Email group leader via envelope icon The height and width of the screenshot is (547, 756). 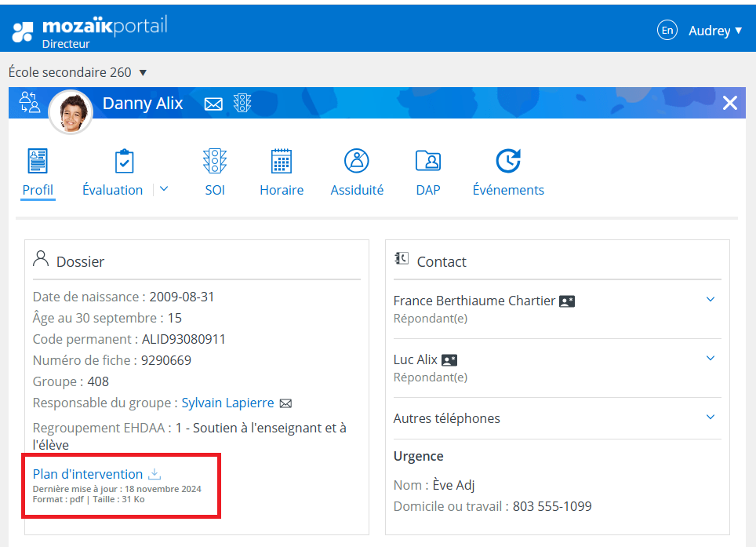coord(286,403)
